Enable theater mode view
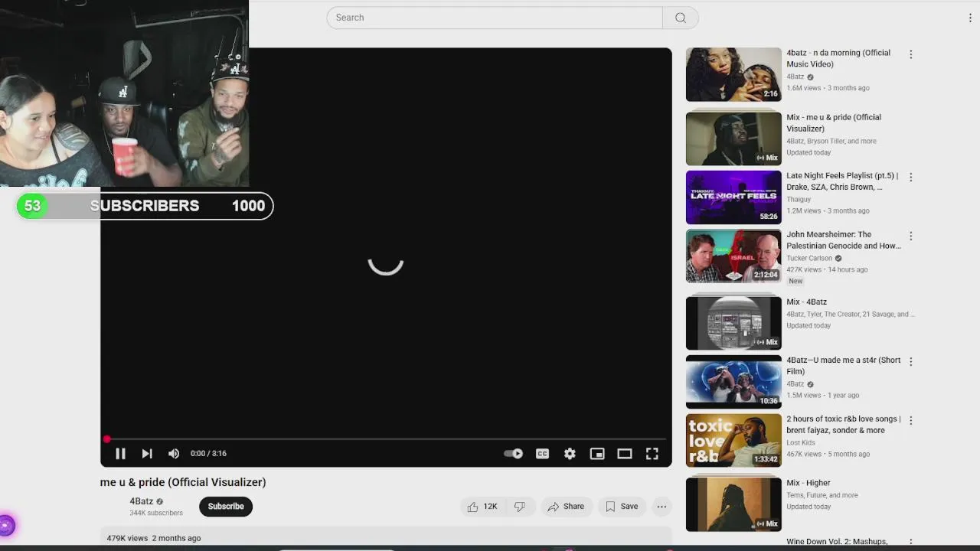 pos(625,453)
